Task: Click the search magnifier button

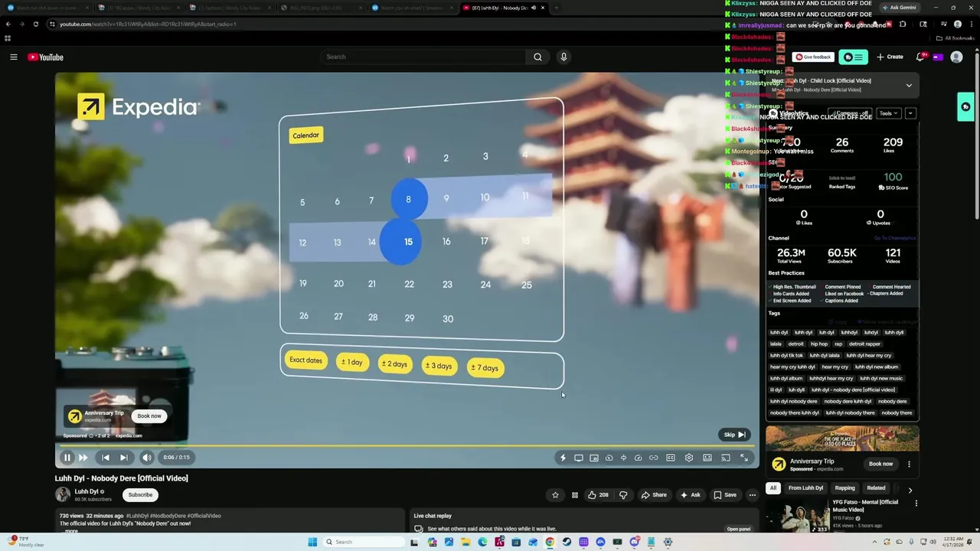Action: tap(537, 57)
